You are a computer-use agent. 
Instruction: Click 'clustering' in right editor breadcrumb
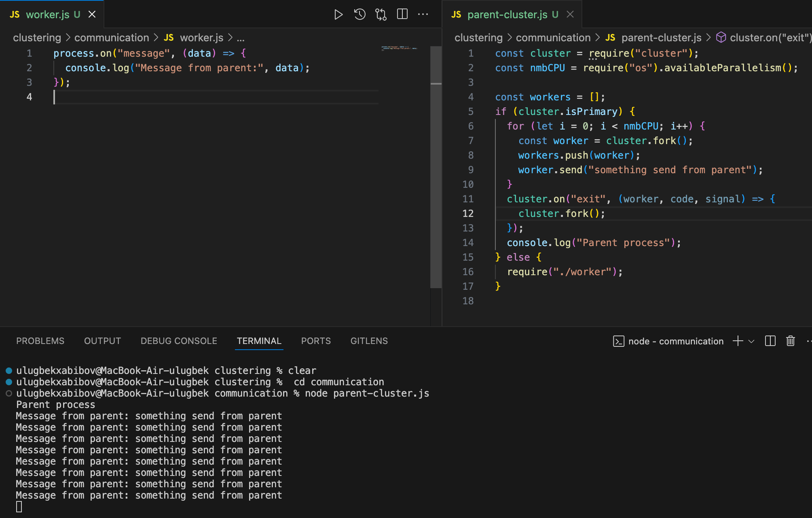[x=478, y=38]
